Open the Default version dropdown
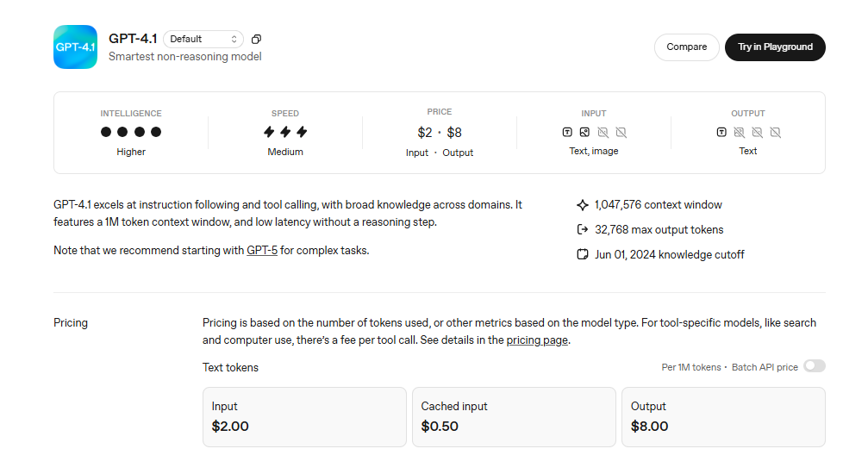Image resolution: width=868 pixels, height=455 pixels. (x=203, y=40)
